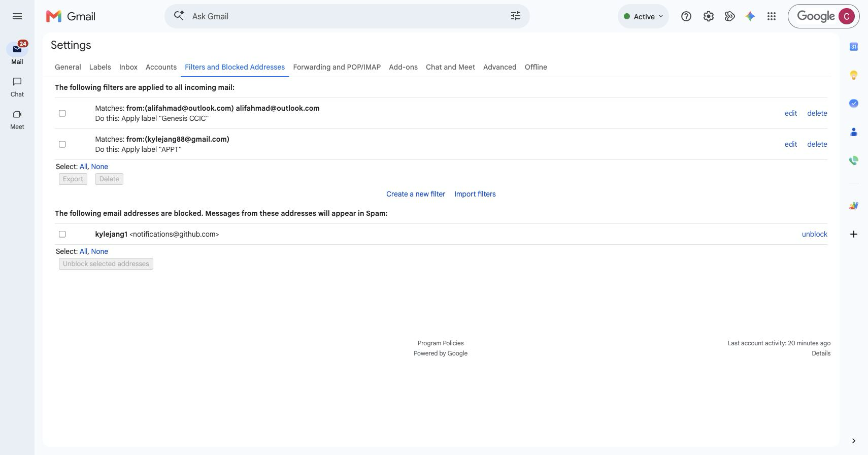This screenshot has width=868, height=455.
Task: Hide the side panel with the arrow
Action: click(x=854, y=441)
